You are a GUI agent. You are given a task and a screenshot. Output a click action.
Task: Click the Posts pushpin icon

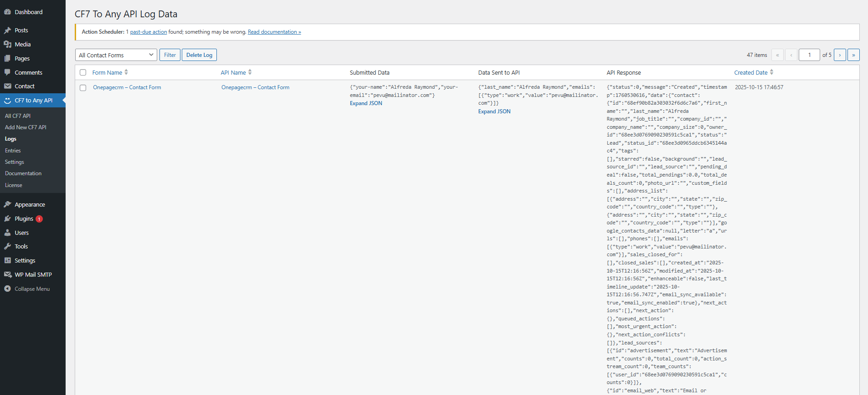7,30
